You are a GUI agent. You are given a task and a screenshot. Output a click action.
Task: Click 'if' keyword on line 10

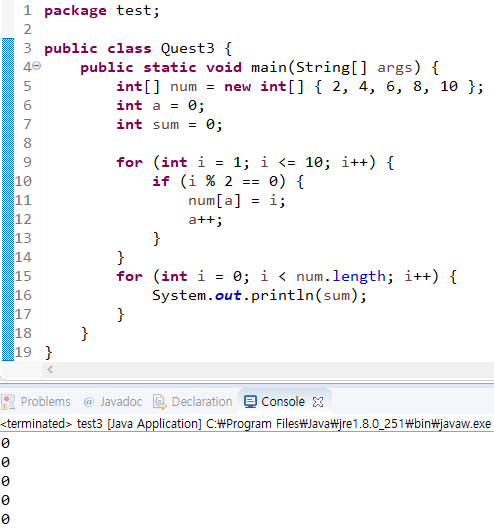point(161,181)
